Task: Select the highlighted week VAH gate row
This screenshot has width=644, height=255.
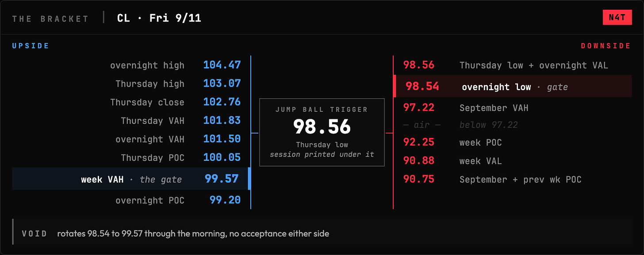Action: [131, 179]
